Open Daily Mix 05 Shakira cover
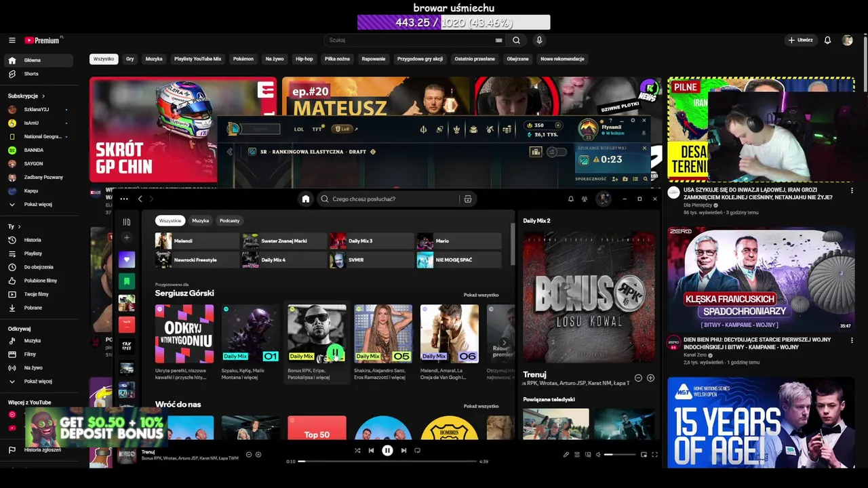The height and width of the screenshot is (488, 868). (x=383, y=333)
